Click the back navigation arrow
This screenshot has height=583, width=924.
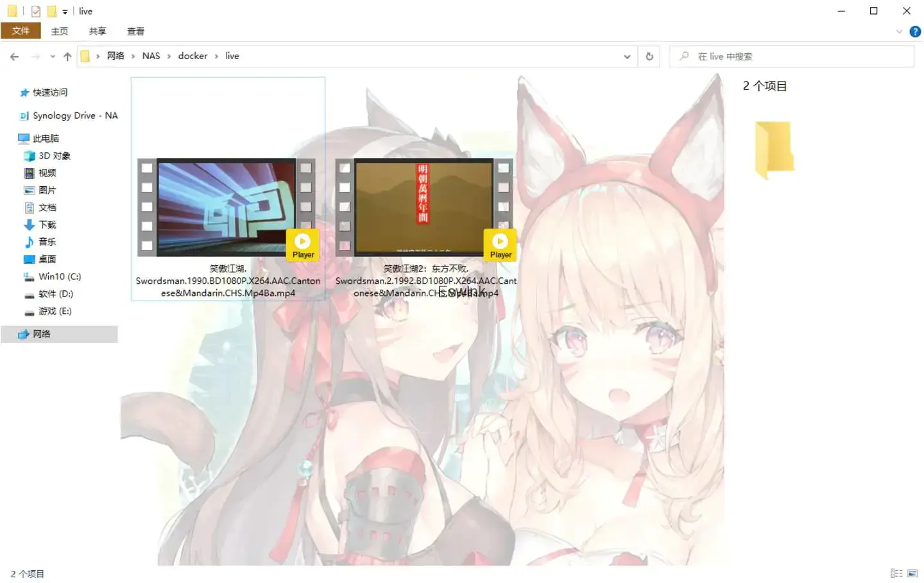pyautogui.click(x=15, y=57)
